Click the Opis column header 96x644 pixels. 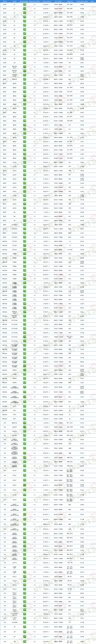coord(92,1)
